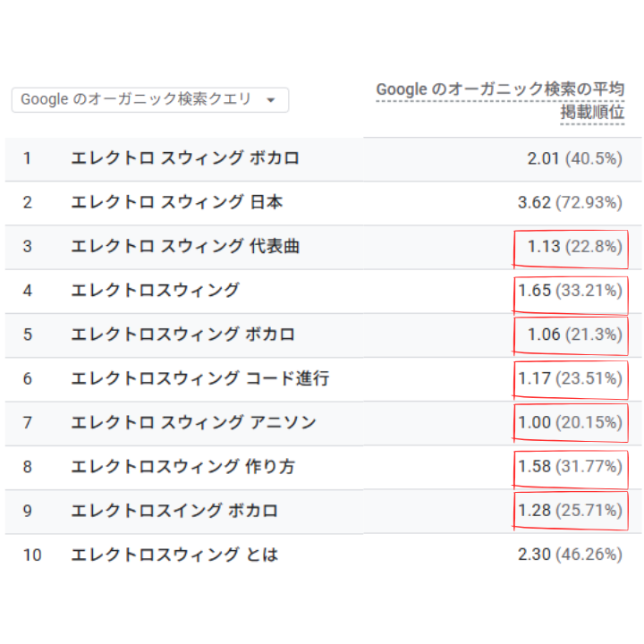
Task: Open the エレクトロスウィング query in row 4
Action: [x=156, y=290]
